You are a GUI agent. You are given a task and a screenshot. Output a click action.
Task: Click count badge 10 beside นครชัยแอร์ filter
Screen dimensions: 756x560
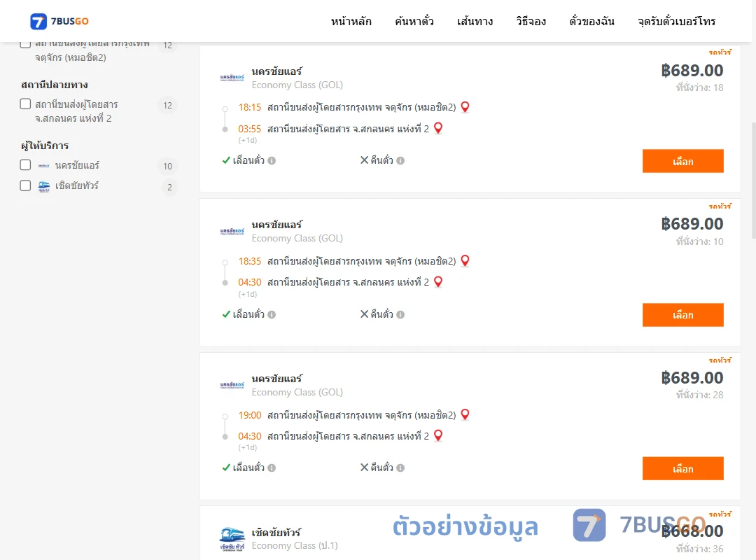167,167
